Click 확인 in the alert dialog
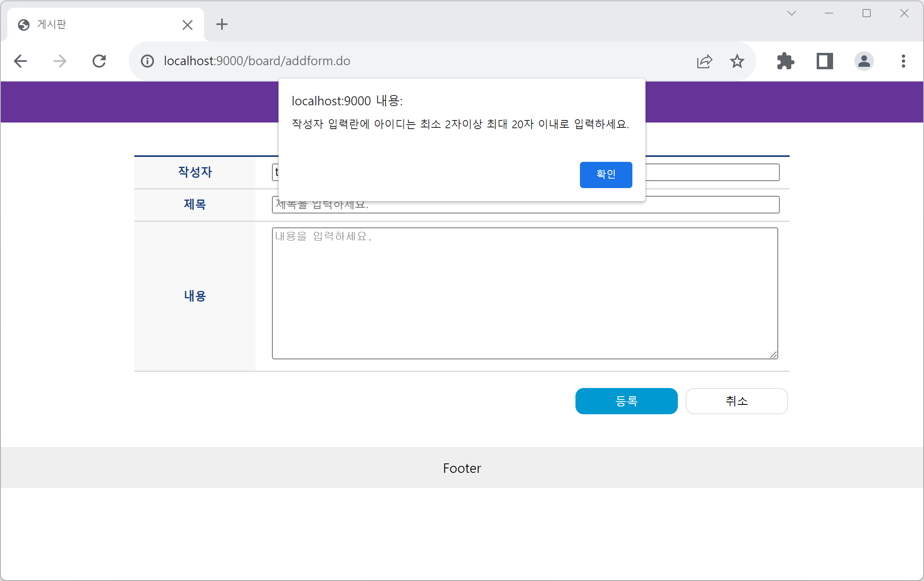 click(606, 175)
